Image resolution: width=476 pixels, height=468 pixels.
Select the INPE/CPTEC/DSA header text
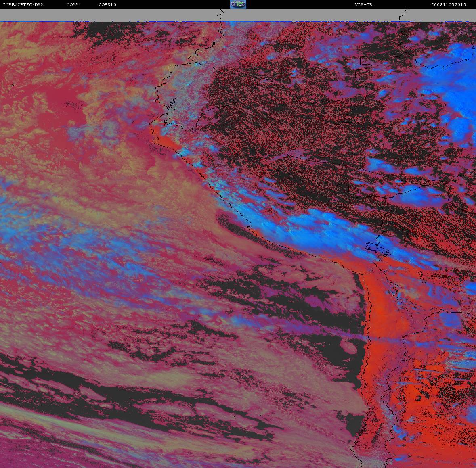click(x=23, y=4)
